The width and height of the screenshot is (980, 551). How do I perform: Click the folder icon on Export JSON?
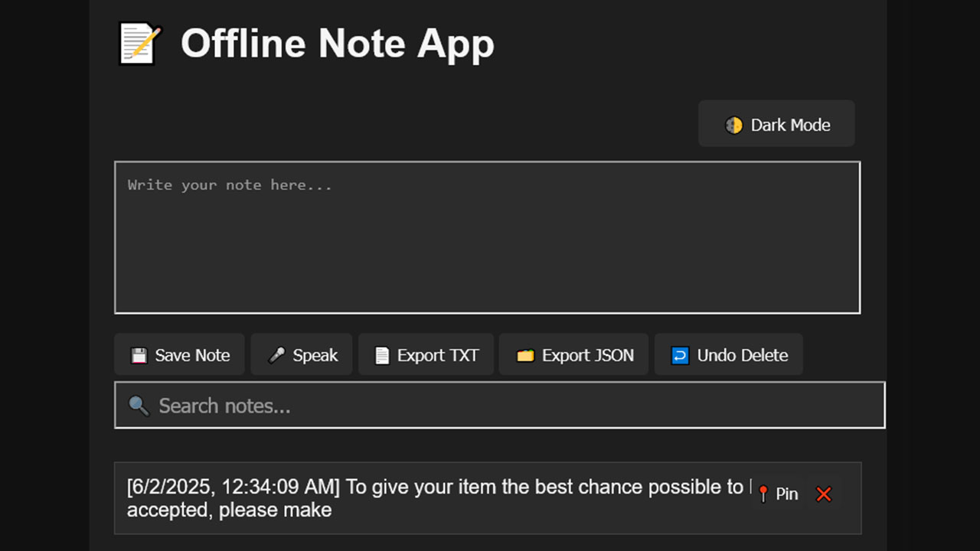[526, 354]
